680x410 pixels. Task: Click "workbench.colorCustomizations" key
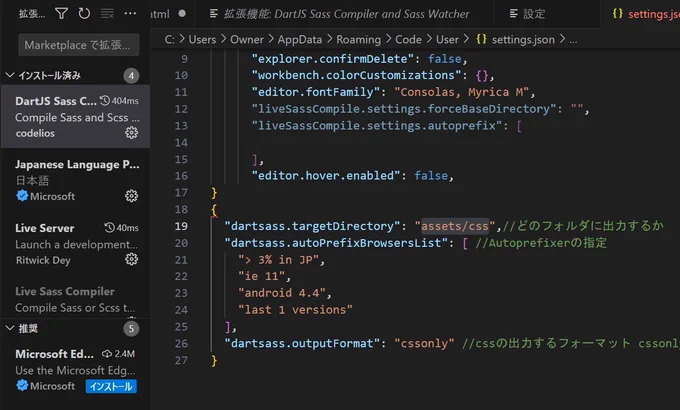pyautogui.click(x=356, y=75)
